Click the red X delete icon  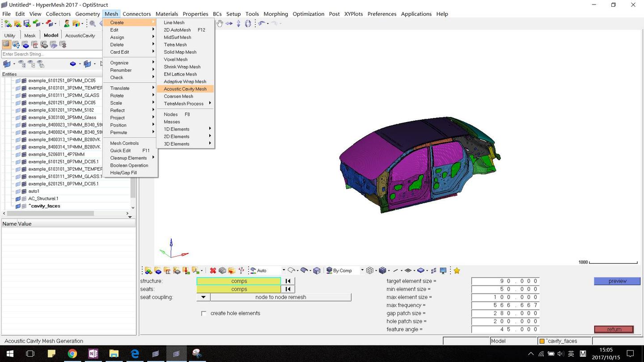click(x=213, y=270)
